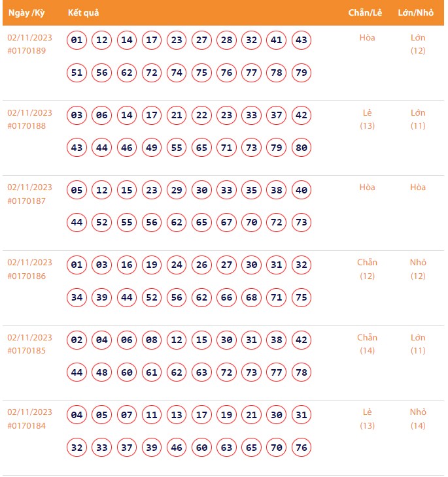
Task: Click the Ngày/Kỳ column header
Action: click(x=26, y=13)
